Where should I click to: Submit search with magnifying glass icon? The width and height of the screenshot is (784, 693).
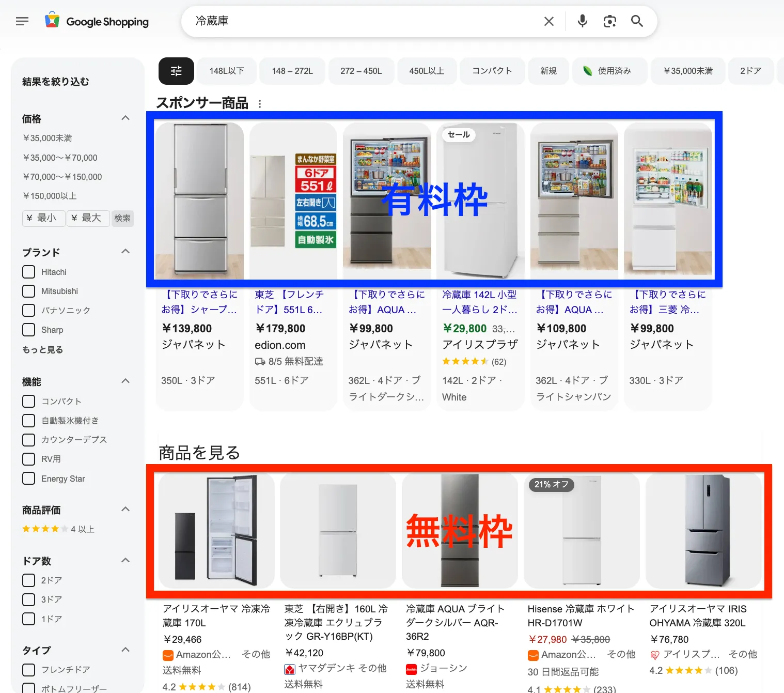(637, 21)
